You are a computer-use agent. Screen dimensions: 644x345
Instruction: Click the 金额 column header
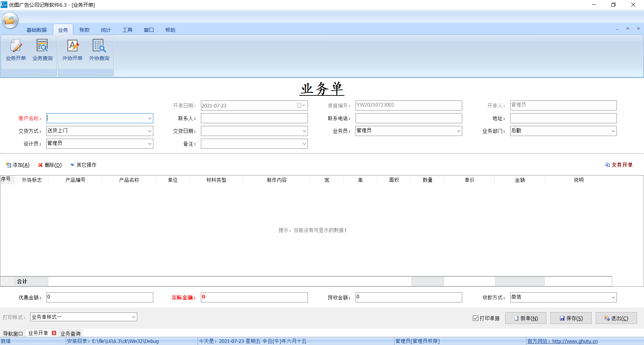point(520,180)
